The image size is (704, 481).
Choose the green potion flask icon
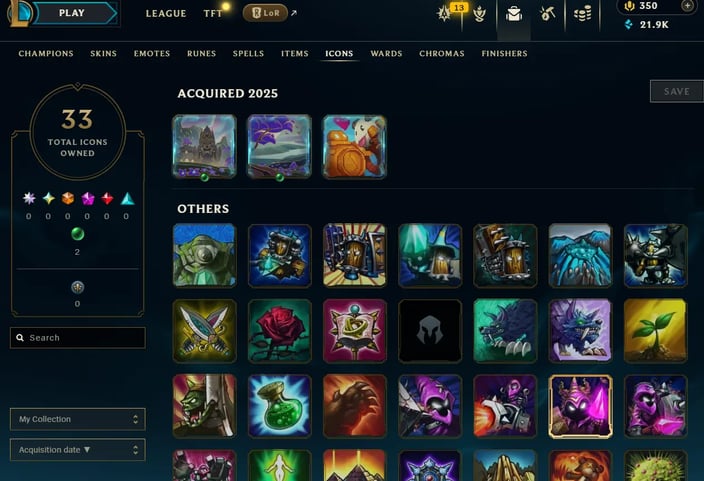pos(279,406)
